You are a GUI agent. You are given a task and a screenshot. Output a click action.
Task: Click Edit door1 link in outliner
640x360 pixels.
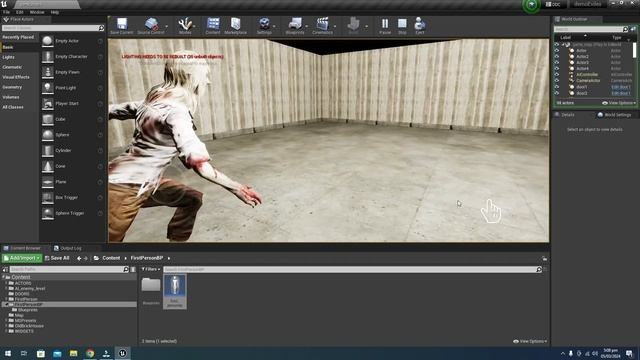point(621,87)
